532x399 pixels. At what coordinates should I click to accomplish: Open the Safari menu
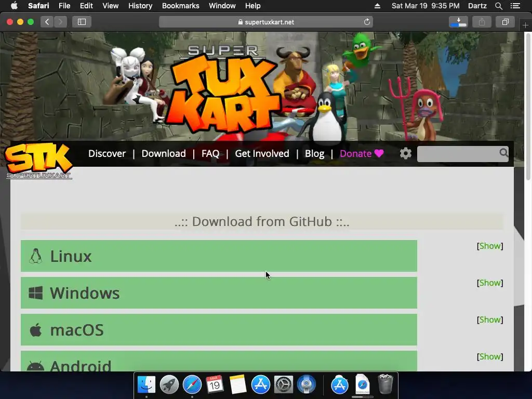tap(38, 6)
